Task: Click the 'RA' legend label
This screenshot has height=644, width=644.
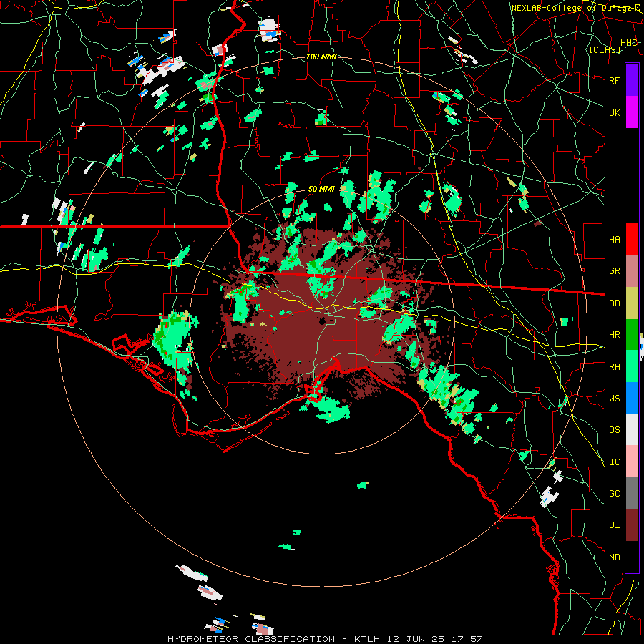Action: (x=614, y=367)
